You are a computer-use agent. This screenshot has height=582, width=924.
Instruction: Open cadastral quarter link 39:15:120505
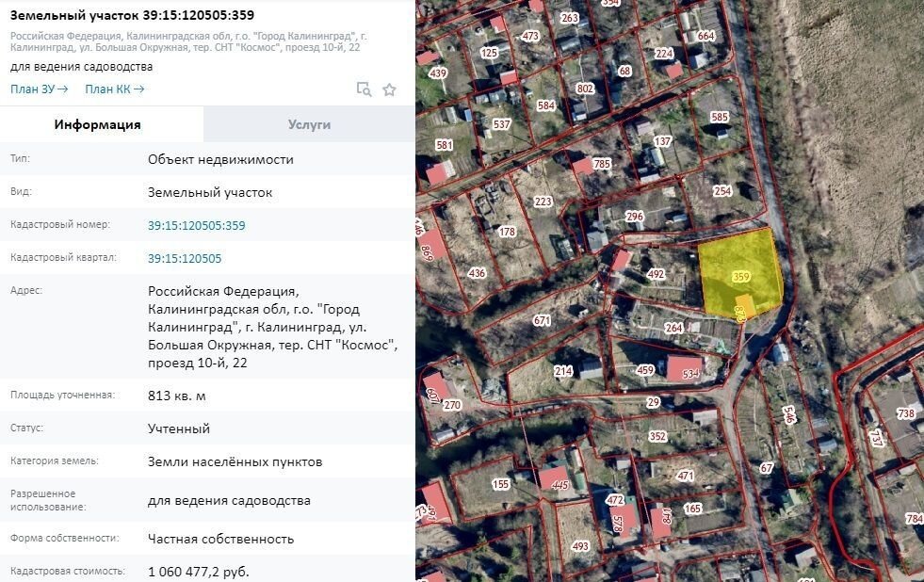point(185,258)
